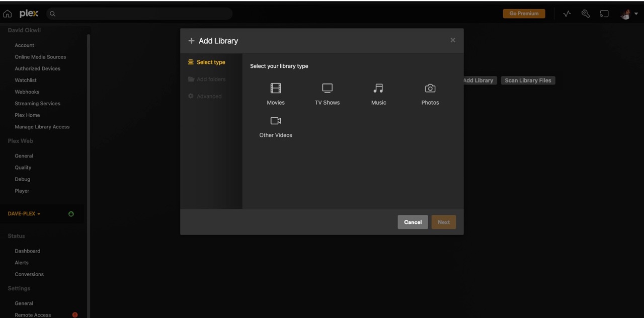644x318 pixels.
Task: Choose the Photos library type icon
Action: point(430,89)
